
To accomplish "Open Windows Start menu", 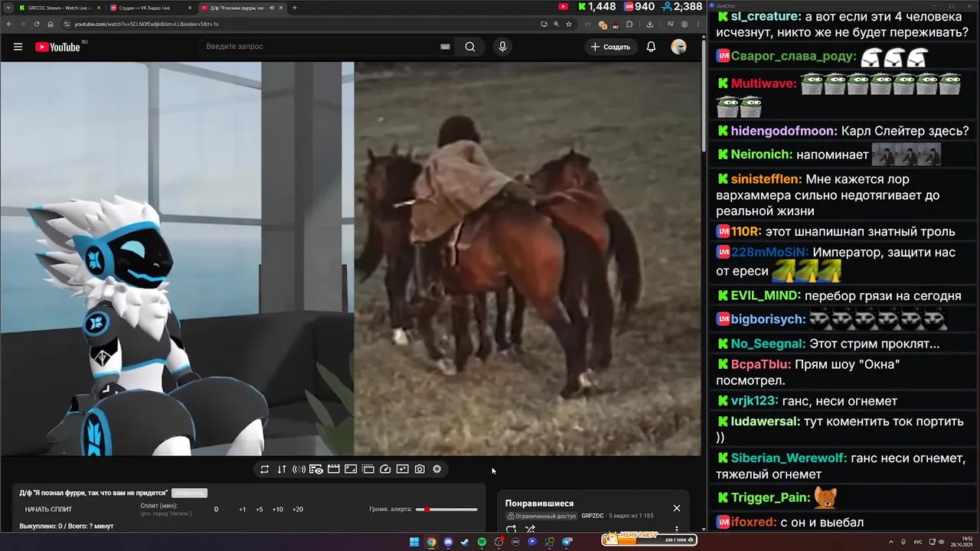I will point(414,542).
